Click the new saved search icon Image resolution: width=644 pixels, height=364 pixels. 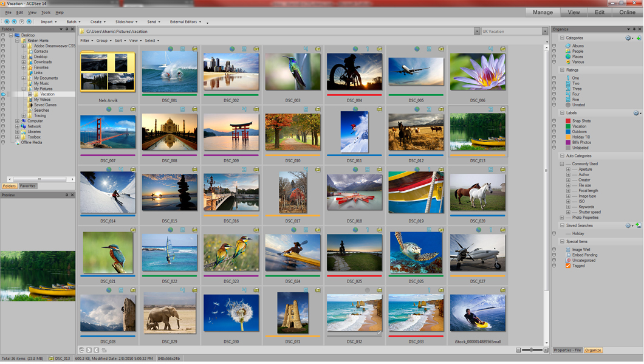click(x=638, y=225)
